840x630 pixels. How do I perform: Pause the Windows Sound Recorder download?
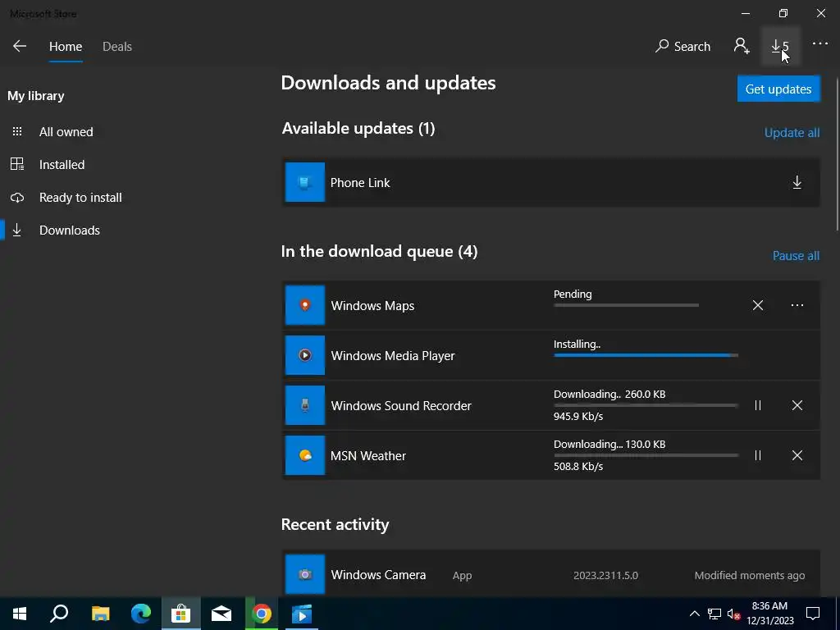[x=757, y=405]
